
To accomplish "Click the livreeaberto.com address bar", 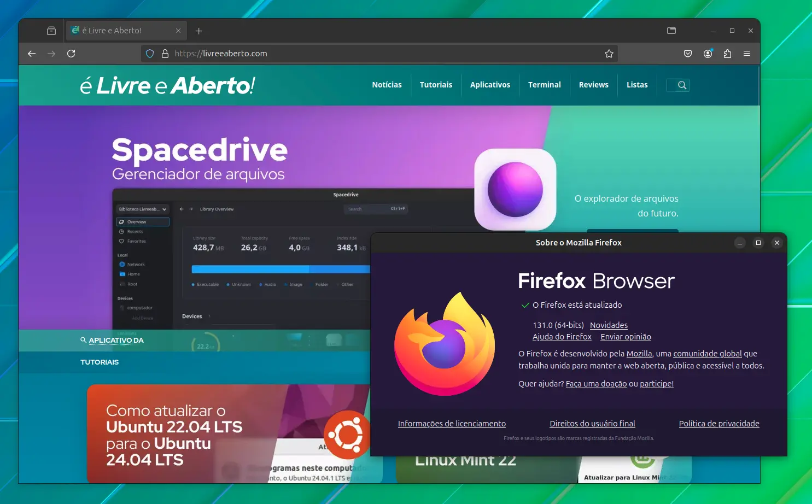I will click(379, 54).
